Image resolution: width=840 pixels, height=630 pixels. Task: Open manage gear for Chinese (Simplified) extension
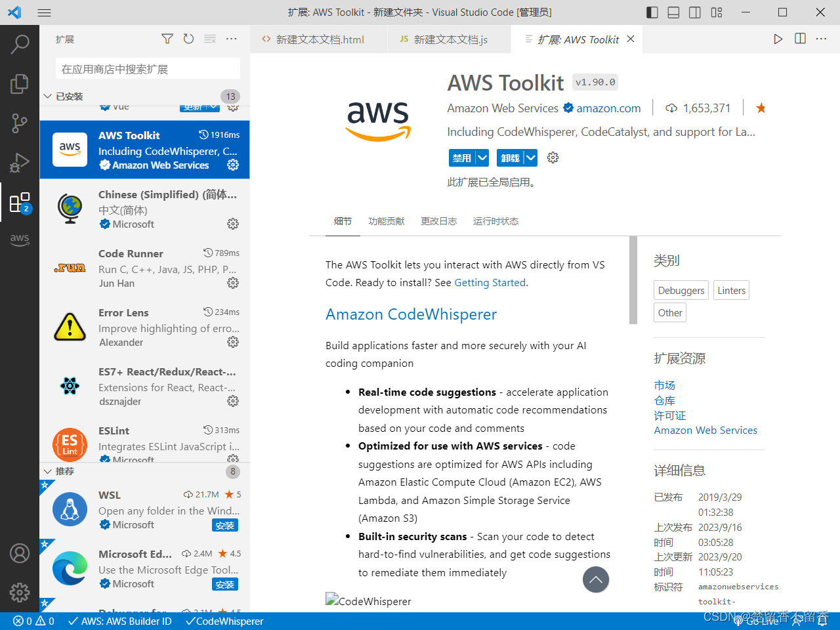pyautogui.click(x=233, y=224)
